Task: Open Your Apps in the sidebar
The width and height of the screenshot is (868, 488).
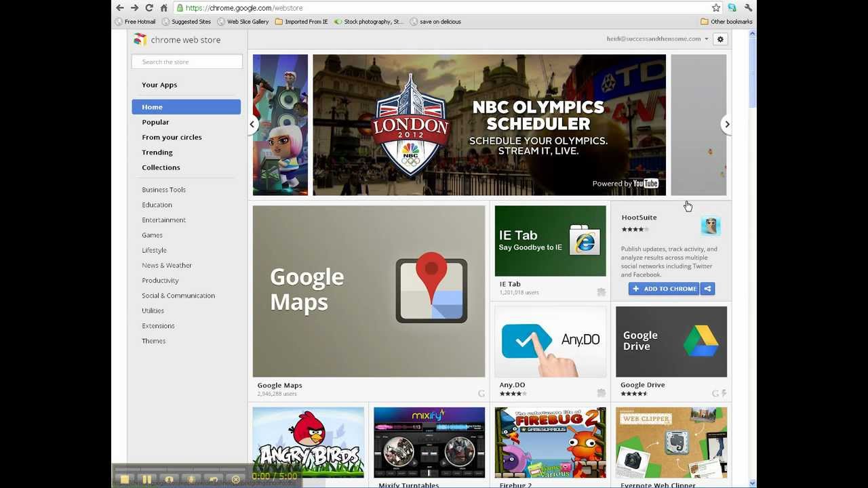Action: pos(159,85)
